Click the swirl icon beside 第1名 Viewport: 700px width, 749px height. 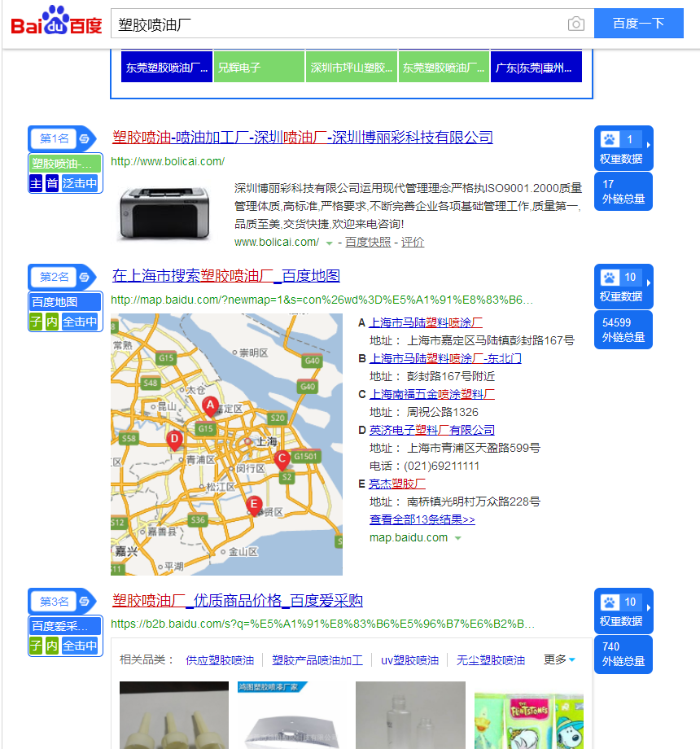(x=85, y=138)
